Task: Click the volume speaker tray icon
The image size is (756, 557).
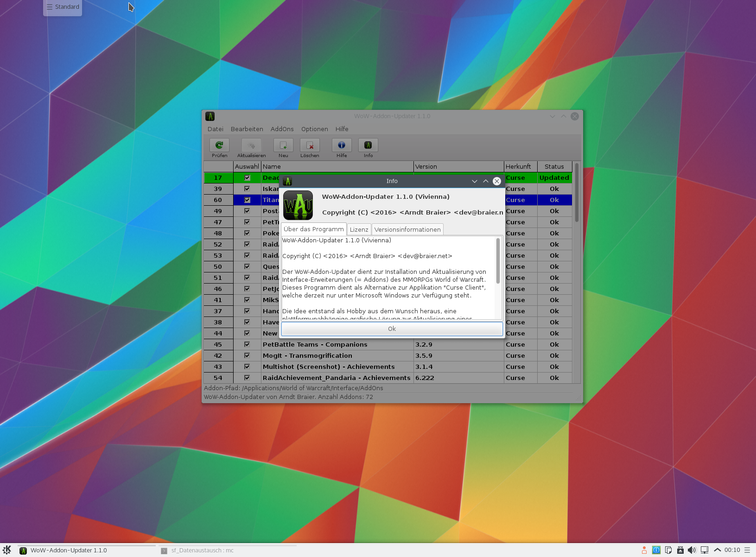Action: pyautogui.click(x=692, y=550)
